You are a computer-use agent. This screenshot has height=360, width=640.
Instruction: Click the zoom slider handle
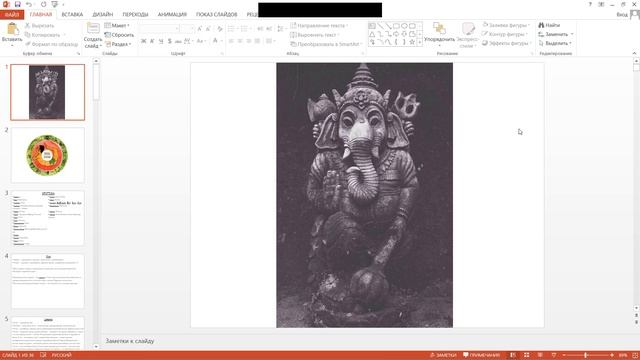[x=585, y=356]
